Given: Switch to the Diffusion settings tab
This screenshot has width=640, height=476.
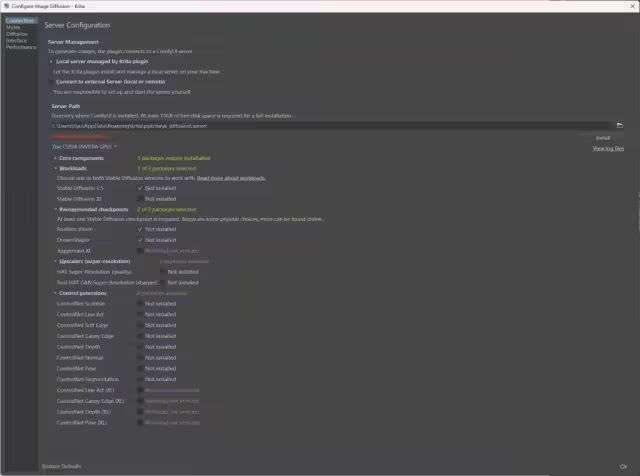Looking at the screenshot, I should [17, 34].
